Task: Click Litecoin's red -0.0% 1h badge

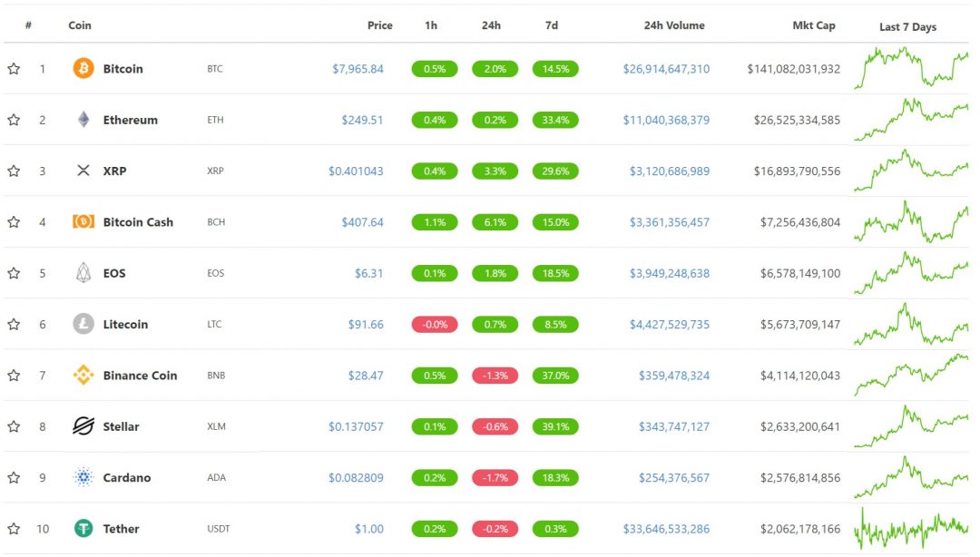Action: point(435,325)
